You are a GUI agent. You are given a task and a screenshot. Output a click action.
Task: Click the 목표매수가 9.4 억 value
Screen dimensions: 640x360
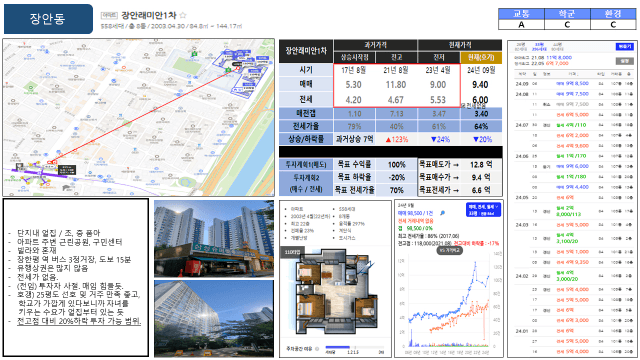481,177
